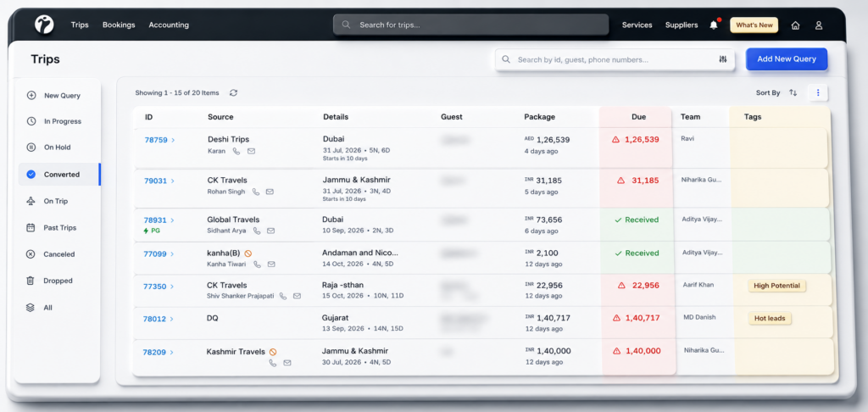
Task: Open search filter sliders icon
Action: pyautogui.click(x=723, y=59)
